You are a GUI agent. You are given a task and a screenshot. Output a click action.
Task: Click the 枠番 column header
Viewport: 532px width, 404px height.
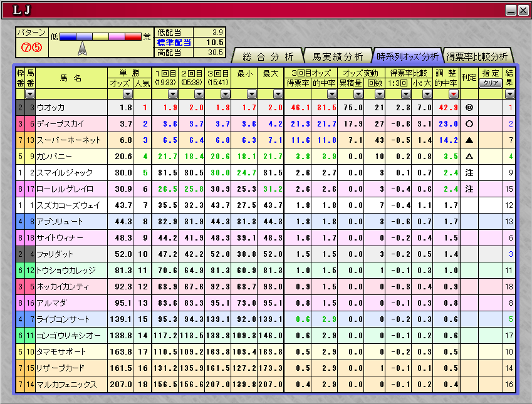click(20, 78)
